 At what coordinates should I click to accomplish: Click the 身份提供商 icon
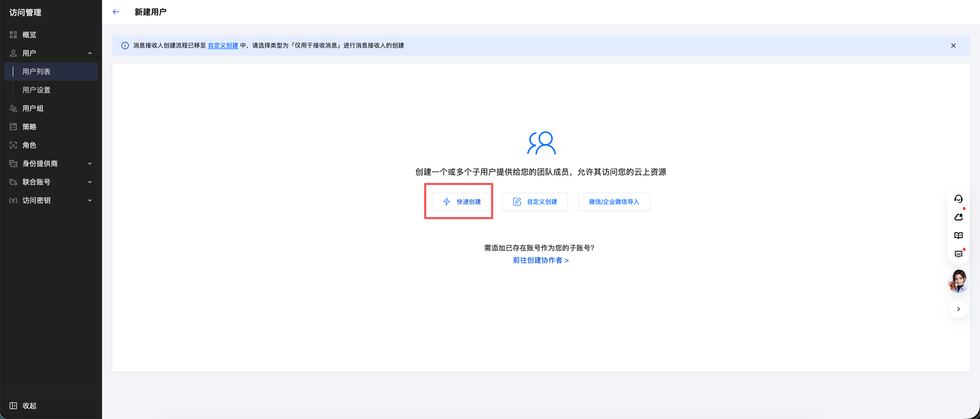(13, 164)
